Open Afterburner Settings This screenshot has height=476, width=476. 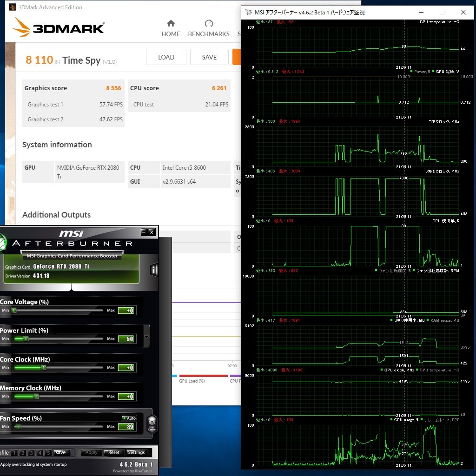pos(136,452)
